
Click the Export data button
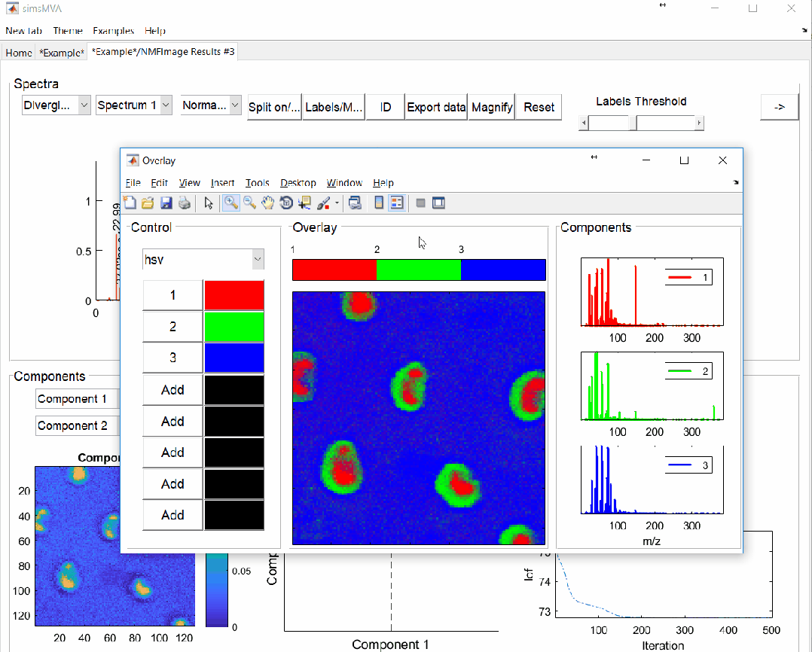point(435,106)
